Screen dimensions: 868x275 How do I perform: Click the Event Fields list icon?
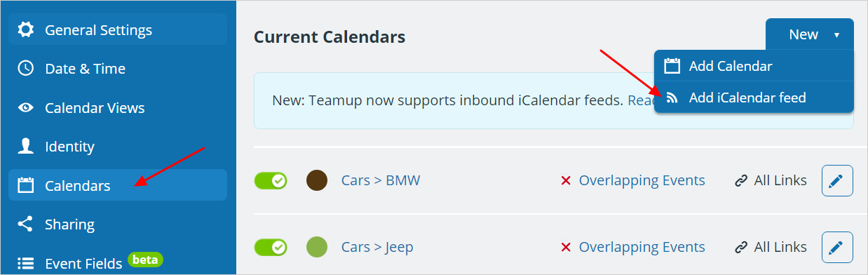pos(26,263)
